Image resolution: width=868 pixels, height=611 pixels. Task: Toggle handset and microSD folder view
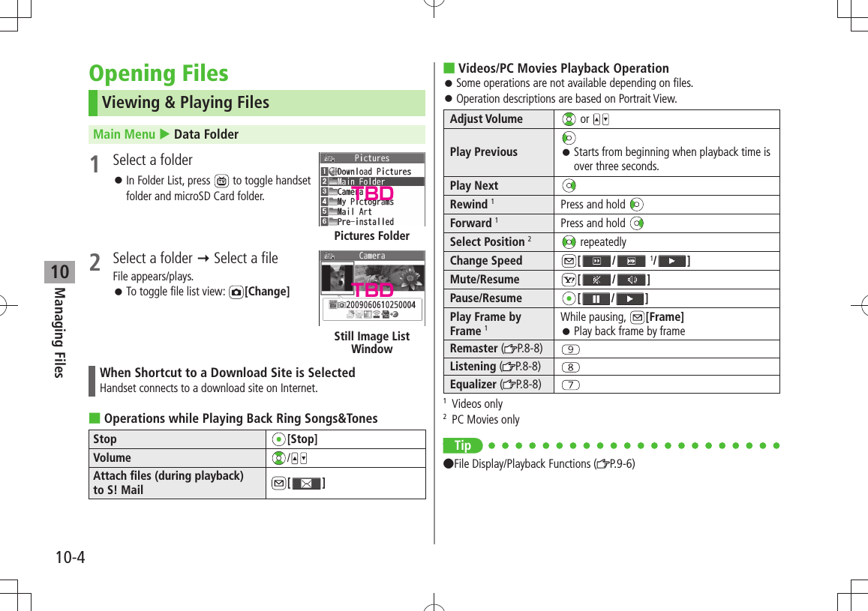(x=221, y=180)
